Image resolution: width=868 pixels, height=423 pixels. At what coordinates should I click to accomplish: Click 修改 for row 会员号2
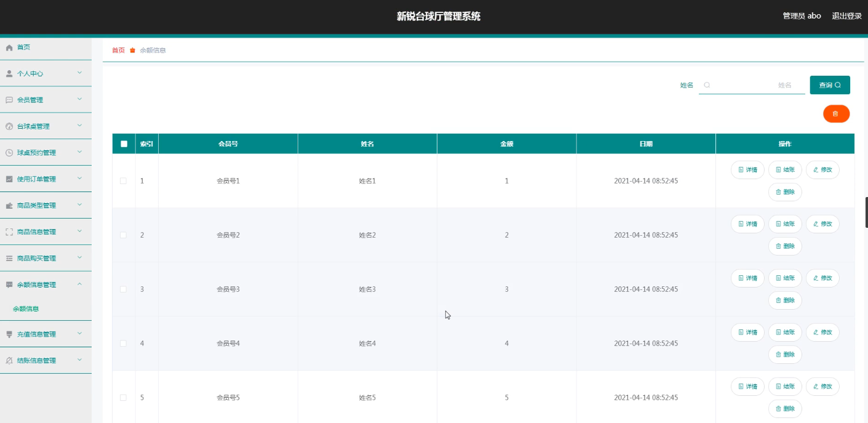click(822, 224)
